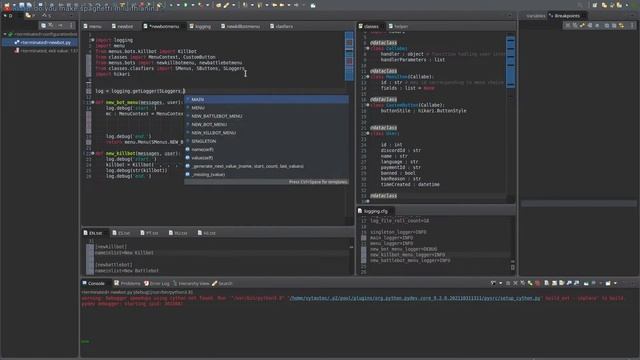Click the 'timeCreated : datetime' line

click(x=410, y=184)
